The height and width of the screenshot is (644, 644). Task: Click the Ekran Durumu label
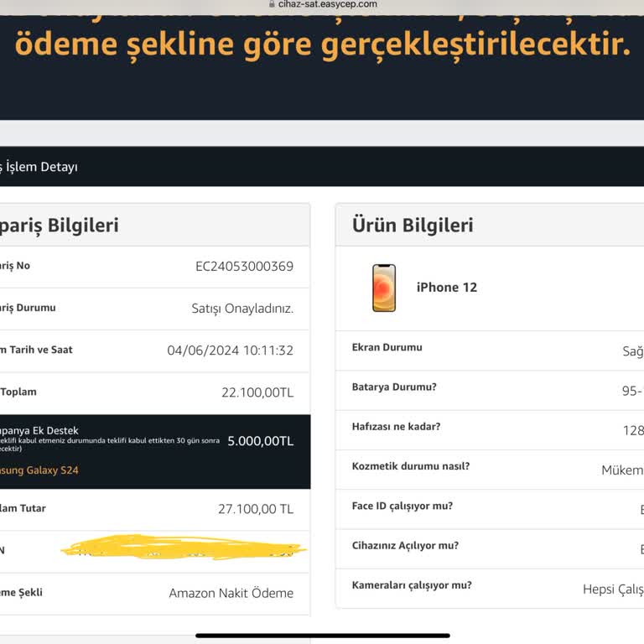(x=387, y=347)
